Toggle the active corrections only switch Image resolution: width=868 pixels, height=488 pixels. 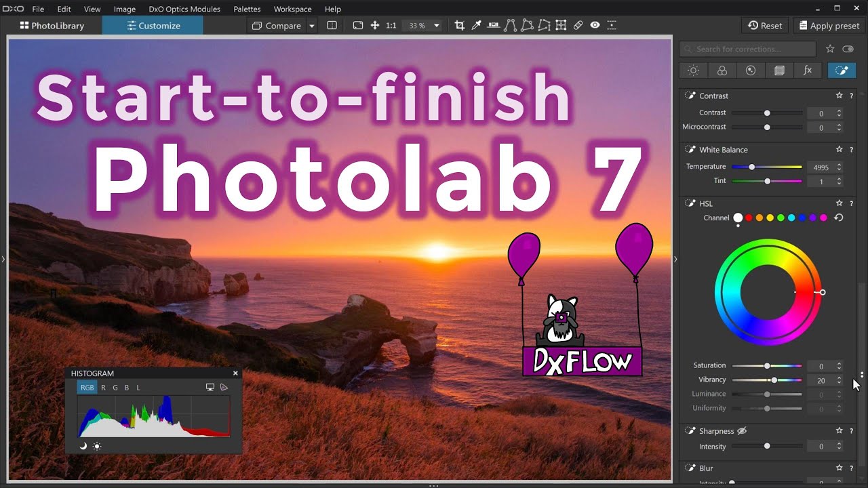[x=848, y=49]
